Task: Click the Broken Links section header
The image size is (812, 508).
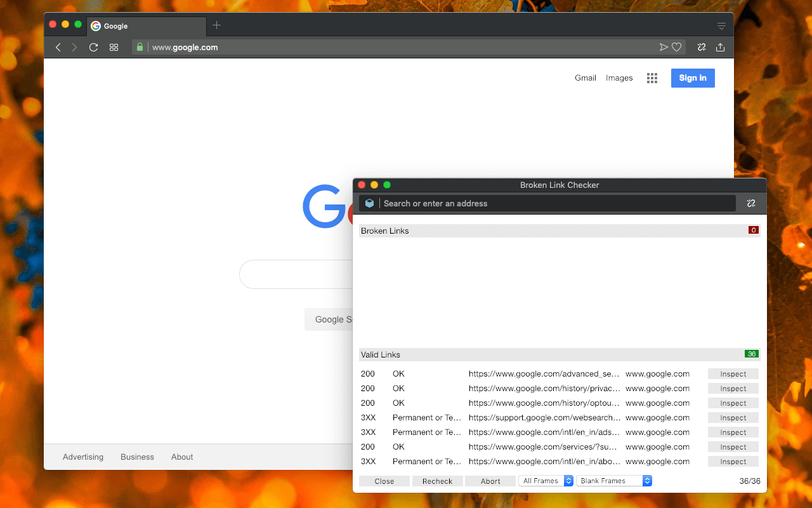Action: tap(560, 231)
